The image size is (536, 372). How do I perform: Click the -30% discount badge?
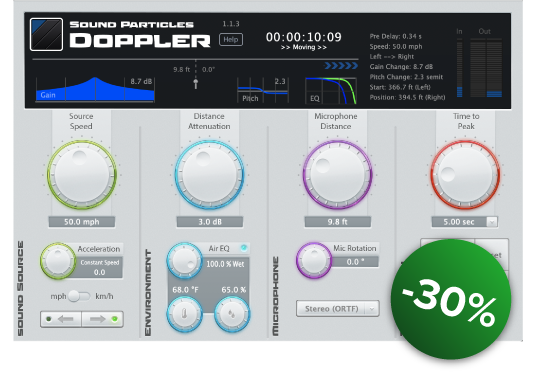coord(451,299)
